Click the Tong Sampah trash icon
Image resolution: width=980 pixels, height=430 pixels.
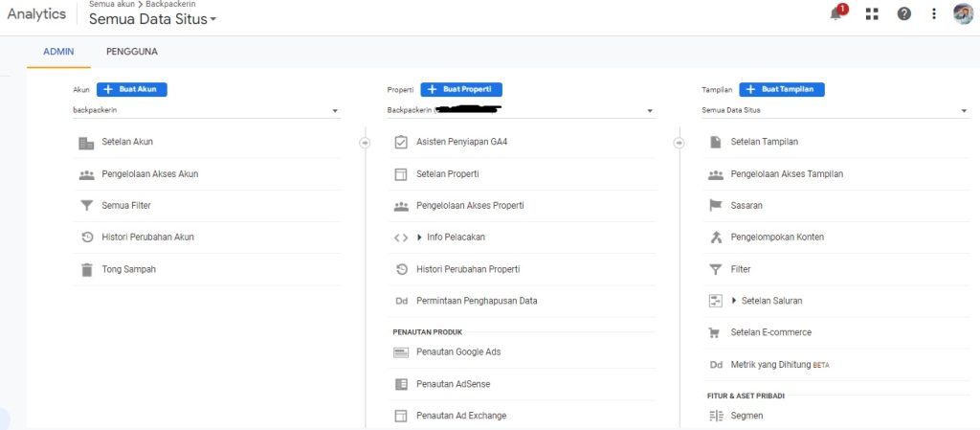(x=86, y=269)
